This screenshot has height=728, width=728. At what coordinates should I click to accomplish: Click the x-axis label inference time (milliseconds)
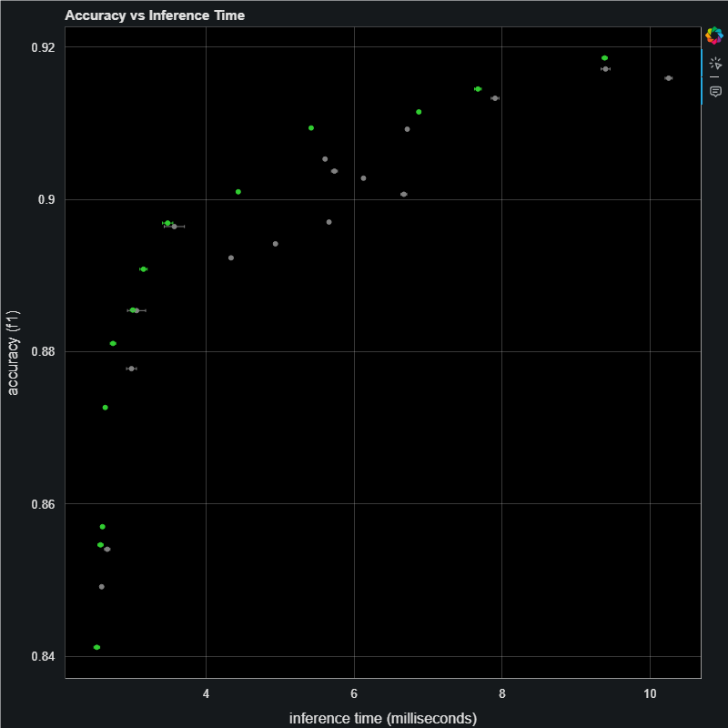click(383, 718)
